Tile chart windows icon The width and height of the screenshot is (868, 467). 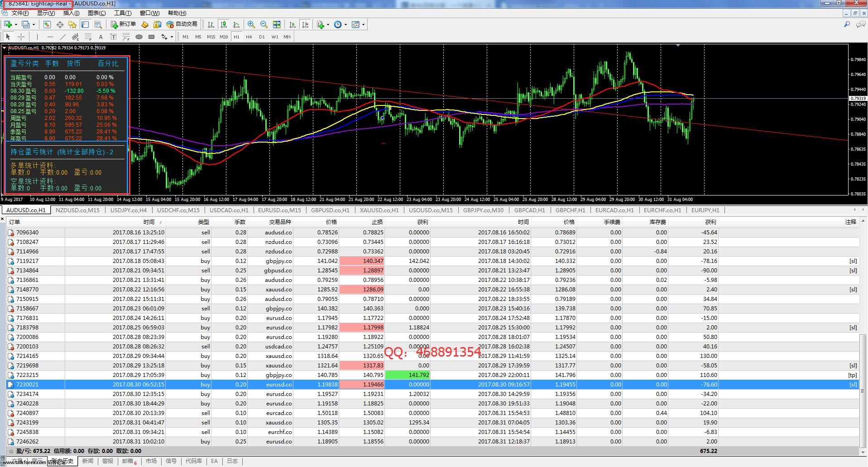click(277, 24)
